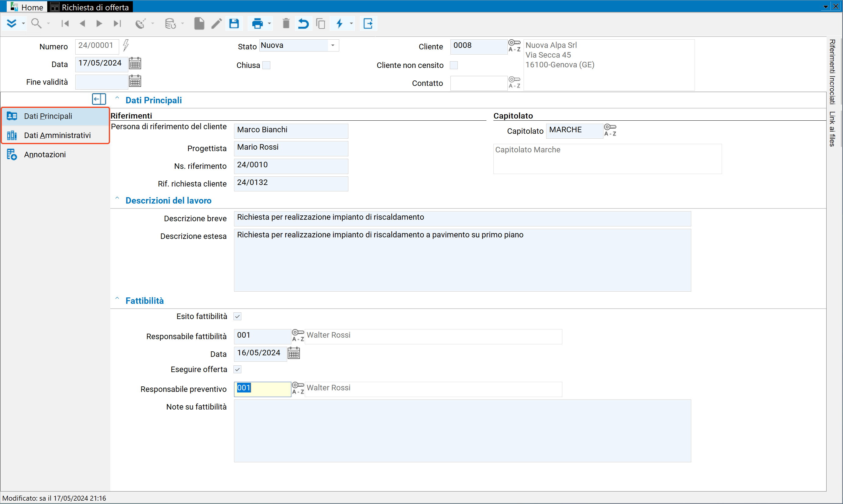843x504 pixels.
Task: Open Contatto lookup A-Z icon
Action: pyautogui.click(x=514, y=82)
